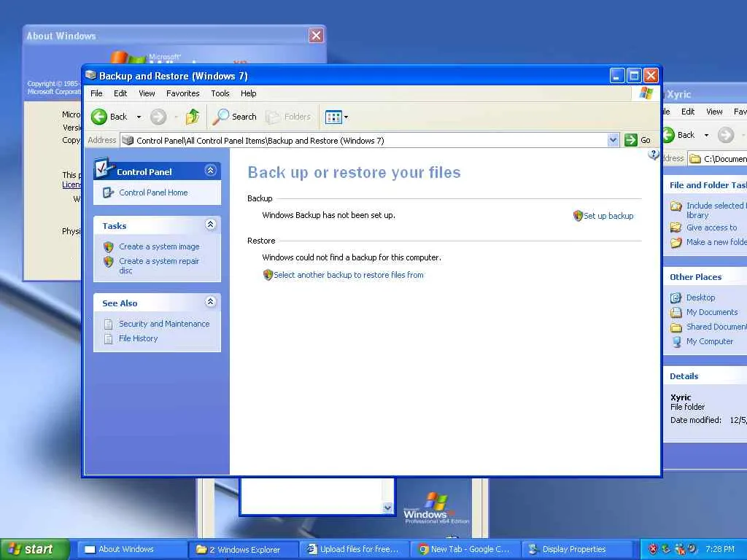
Task: Click Control Panel Home icon in sidebar
Action: tap(109, 192)
